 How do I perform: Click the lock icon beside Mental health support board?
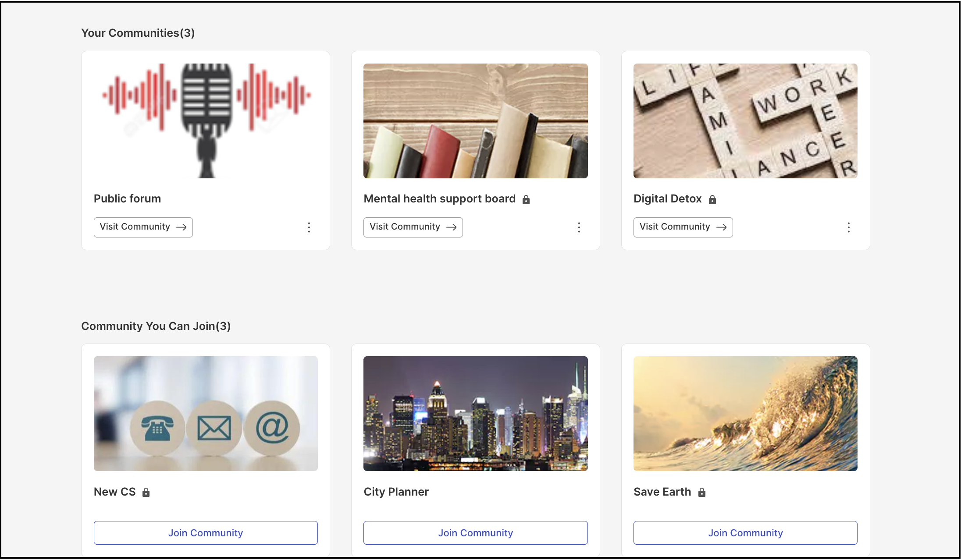click(526, 200)
